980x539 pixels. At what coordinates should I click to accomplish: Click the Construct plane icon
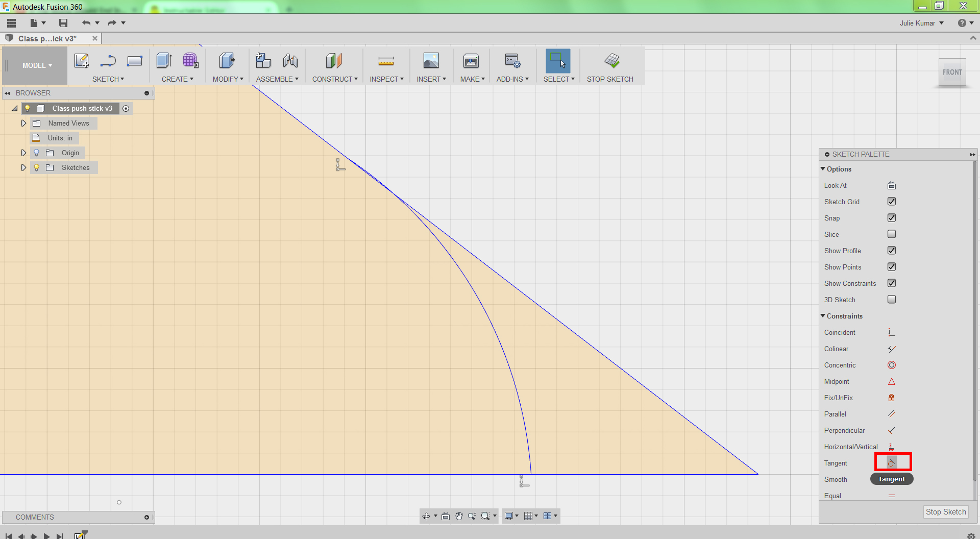pyautogui.click(x=334, y=61)
